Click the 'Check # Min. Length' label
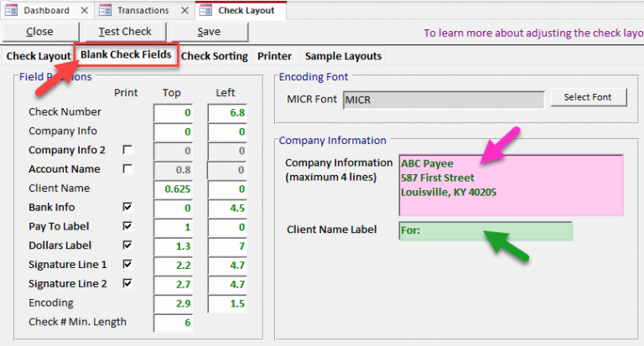The image size is (644, 346). 77,322
